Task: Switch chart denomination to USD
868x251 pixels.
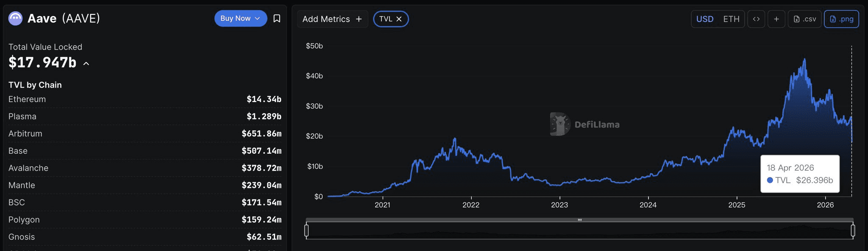Action: [705, 19]
